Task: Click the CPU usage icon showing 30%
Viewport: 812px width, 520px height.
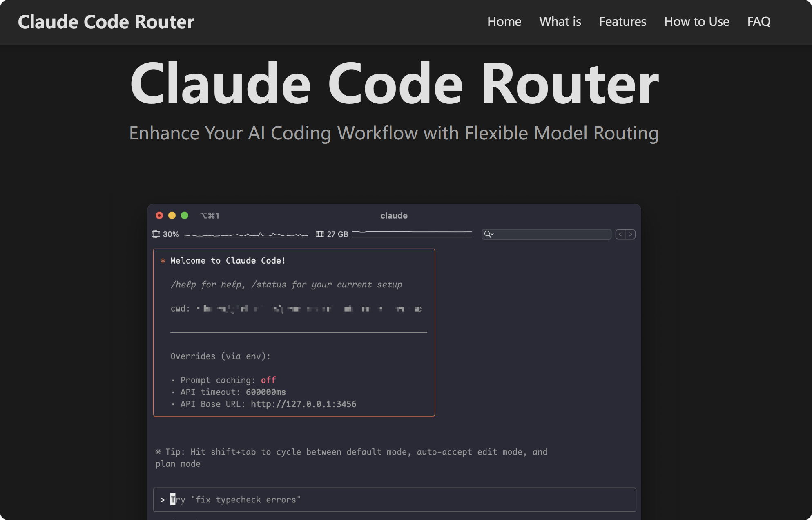Action: pos(156,234)
